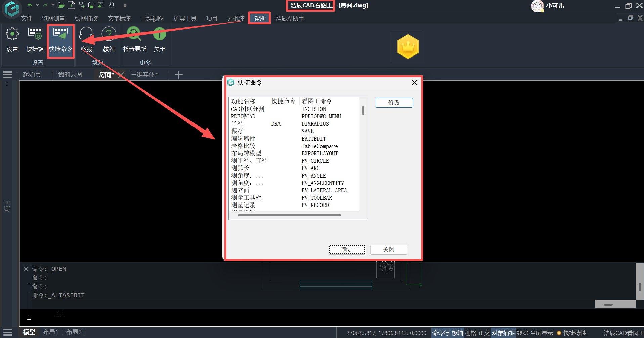The width and height of the screenshot is (644, 338).
Task: Click the 确定 button in the dialog
Action: click(347, 250)
